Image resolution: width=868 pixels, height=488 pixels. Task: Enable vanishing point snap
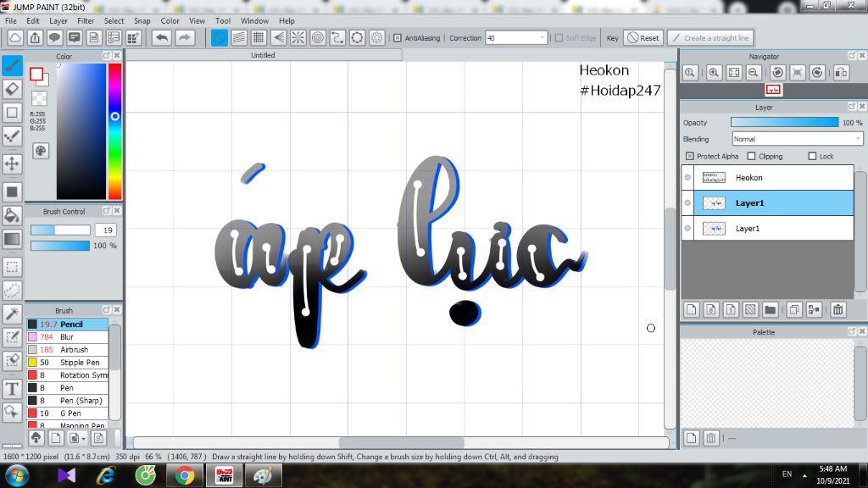[278, 37]
